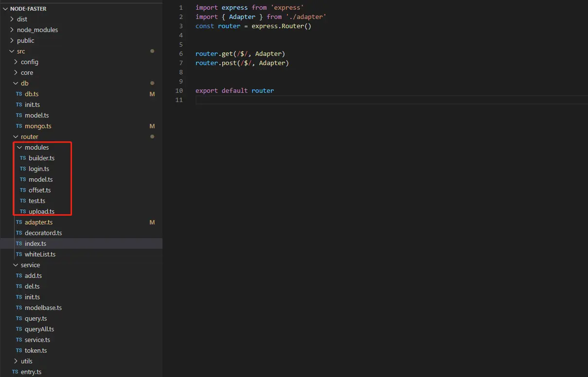Click the 'express' string in line 1
Viewport: 588px width, 377px height.
coord(287,7)
